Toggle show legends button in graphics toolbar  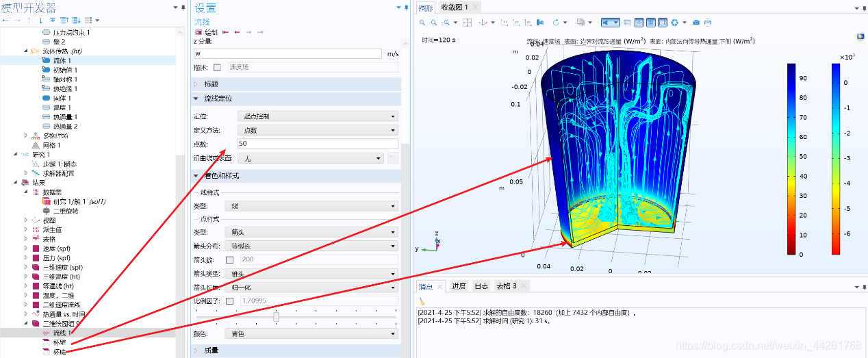(663, 23)
